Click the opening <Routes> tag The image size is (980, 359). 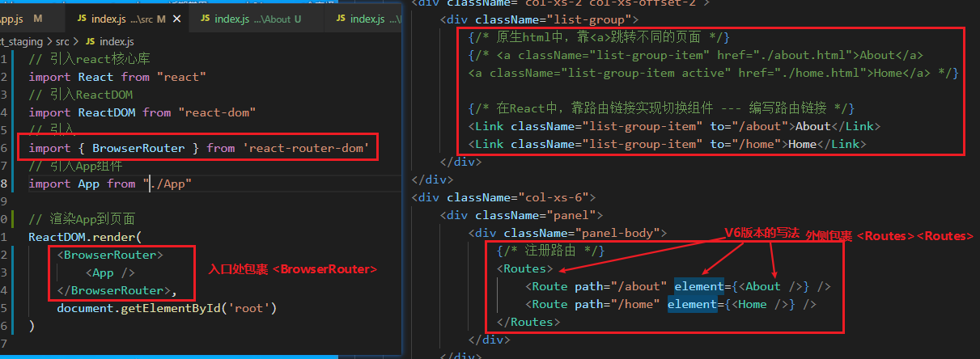coord(525,269)
